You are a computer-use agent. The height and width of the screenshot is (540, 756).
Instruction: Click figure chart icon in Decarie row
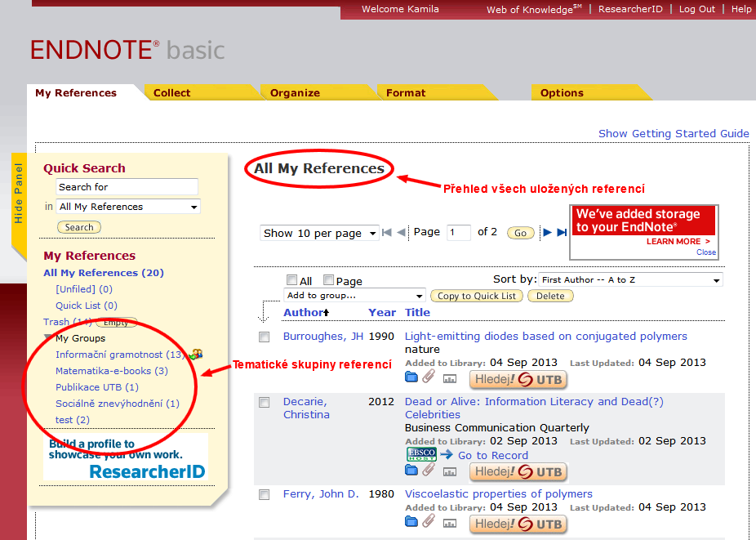[449, 472]
